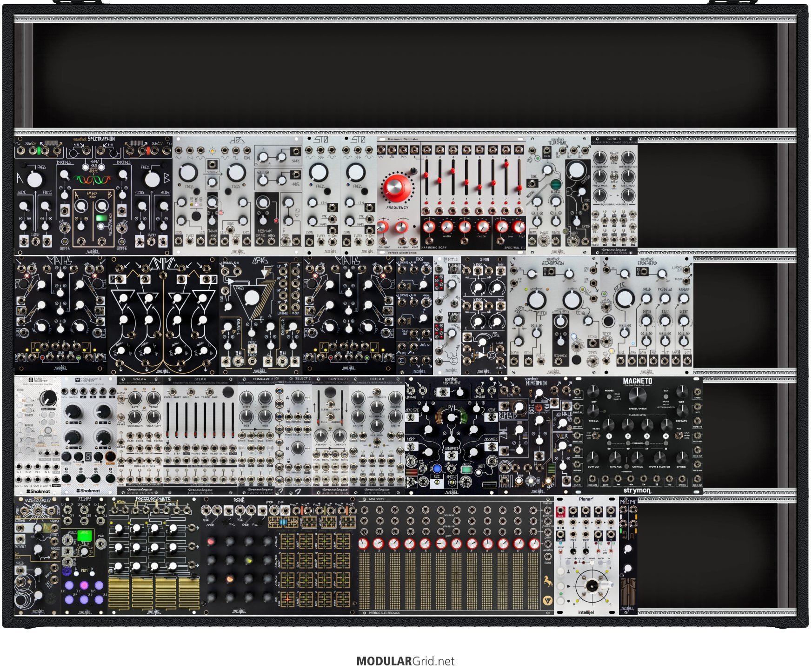Select the Telharmonic module
This screenshot has height=671, width=812.
point(559,195)
